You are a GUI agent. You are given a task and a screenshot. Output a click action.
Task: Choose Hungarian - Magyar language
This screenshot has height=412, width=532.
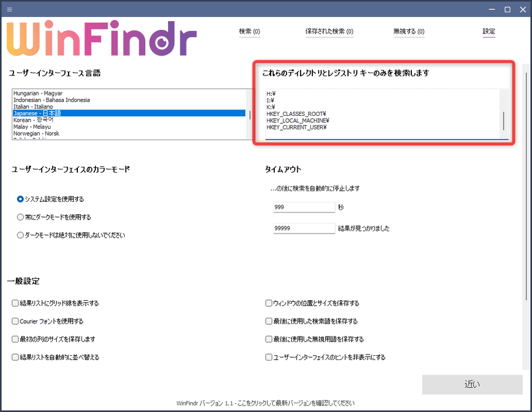click(x=129, y=93)
